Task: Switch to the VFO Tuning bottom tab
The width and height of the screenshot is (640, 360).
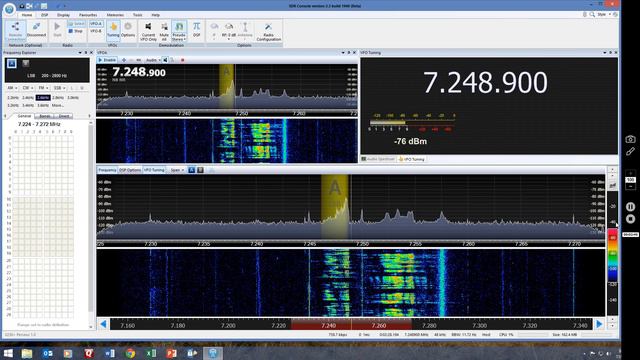Action: pyautogui.click(x=412, y=159)
